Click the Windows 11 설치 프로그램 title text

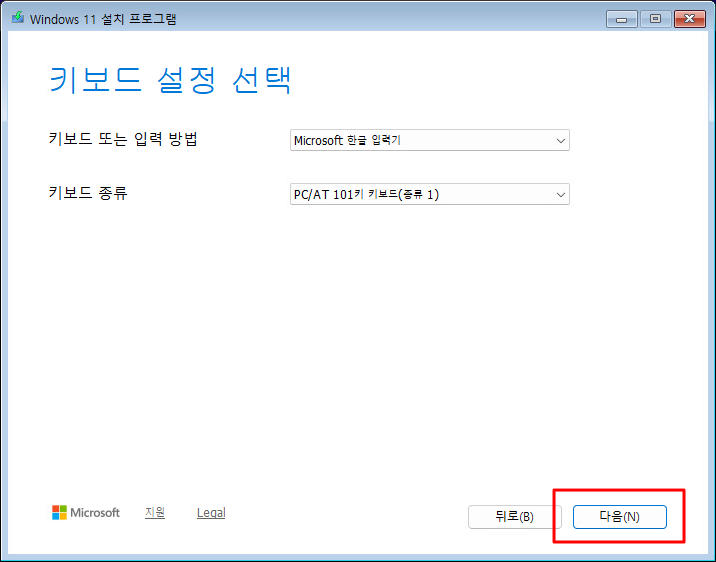[x=103, y=19]
